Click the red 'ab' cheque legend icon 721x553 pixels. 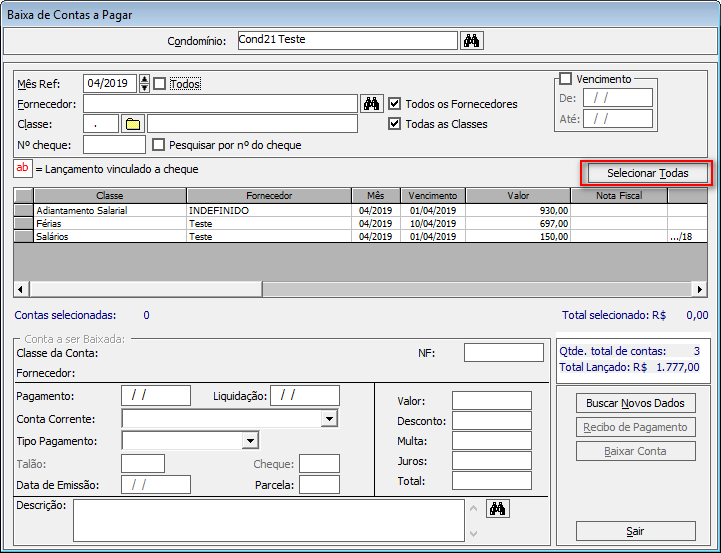(23, 168)
